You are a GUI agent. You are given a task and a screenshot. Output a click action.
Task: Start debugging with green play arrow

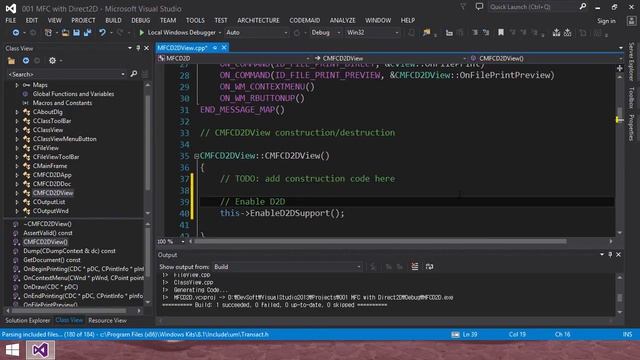point(142,33)
